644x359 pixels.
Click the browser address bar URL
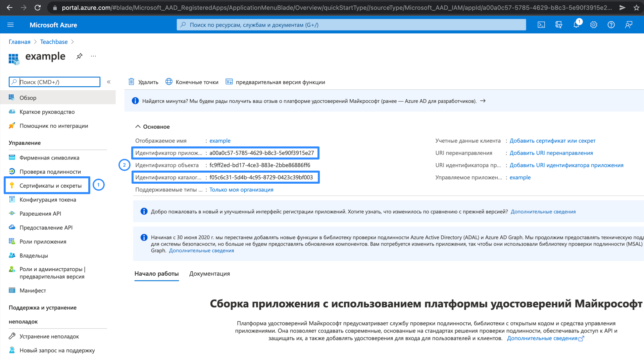click(337, 7)
